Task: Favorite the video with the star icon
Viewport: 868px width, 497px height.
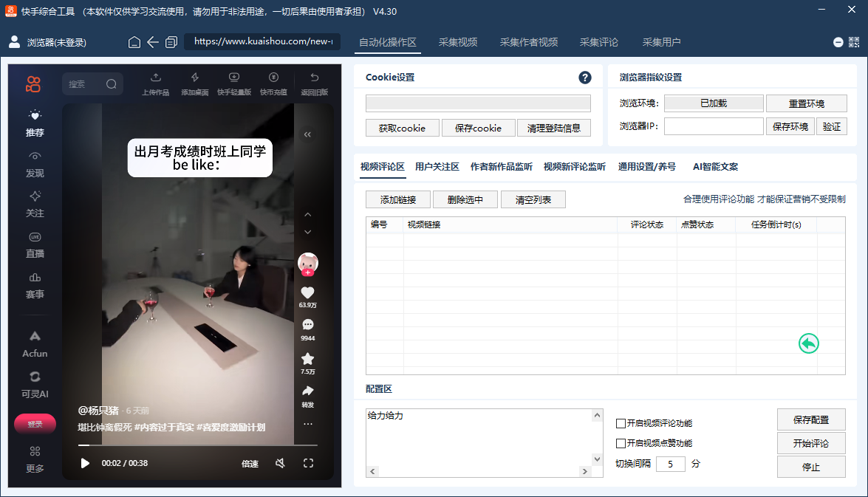Action: (x=307, y=359)
